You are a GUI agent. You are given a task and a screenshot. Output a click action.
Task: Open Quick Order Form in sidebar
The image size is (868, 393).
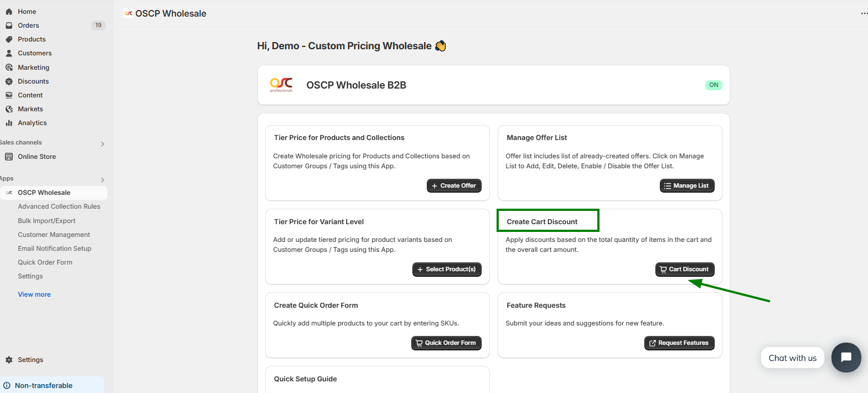[x=45, y=262]
